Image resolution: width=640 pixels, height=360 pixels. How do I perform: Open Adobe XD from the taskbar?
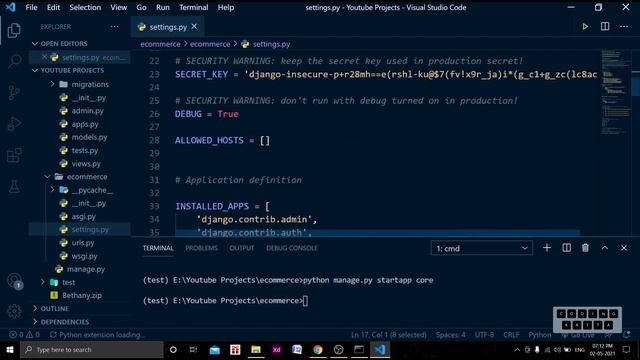tap(276, 350)
